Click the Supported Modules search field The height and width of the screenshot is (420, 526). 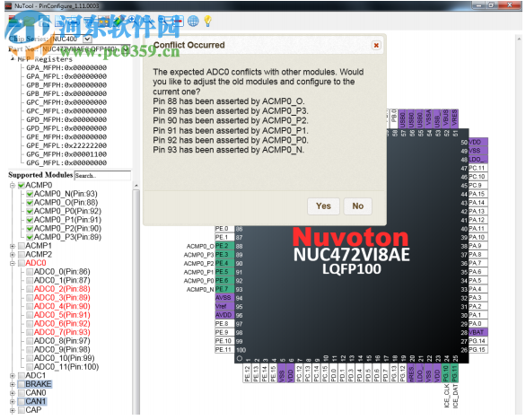pos(102,175)
